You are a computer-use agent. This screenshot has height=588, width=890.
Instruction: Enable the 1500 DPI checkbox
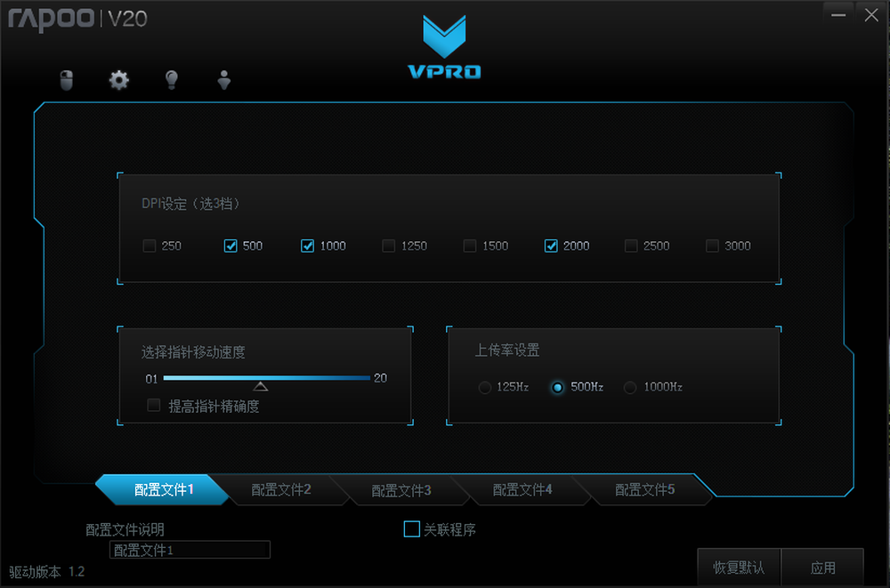tap(469, 246)
